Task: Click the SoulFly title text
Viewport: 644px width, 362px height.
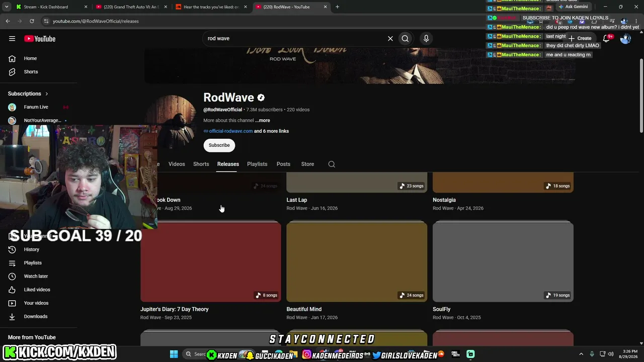Action: point(442,309)
